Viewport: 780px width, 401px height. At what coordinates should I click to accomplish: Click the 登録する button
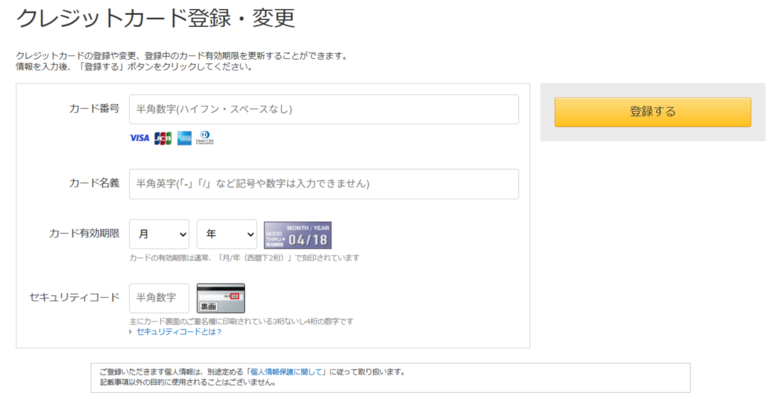coord(653,112)
